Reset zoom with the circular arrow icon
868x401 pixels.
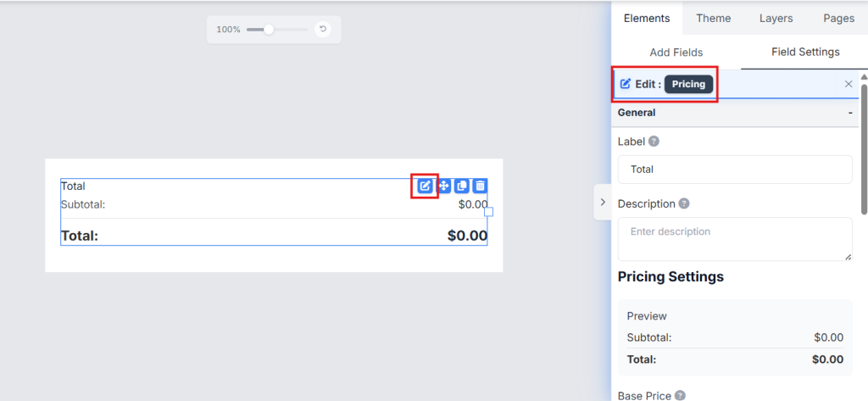tap(322, 29)
